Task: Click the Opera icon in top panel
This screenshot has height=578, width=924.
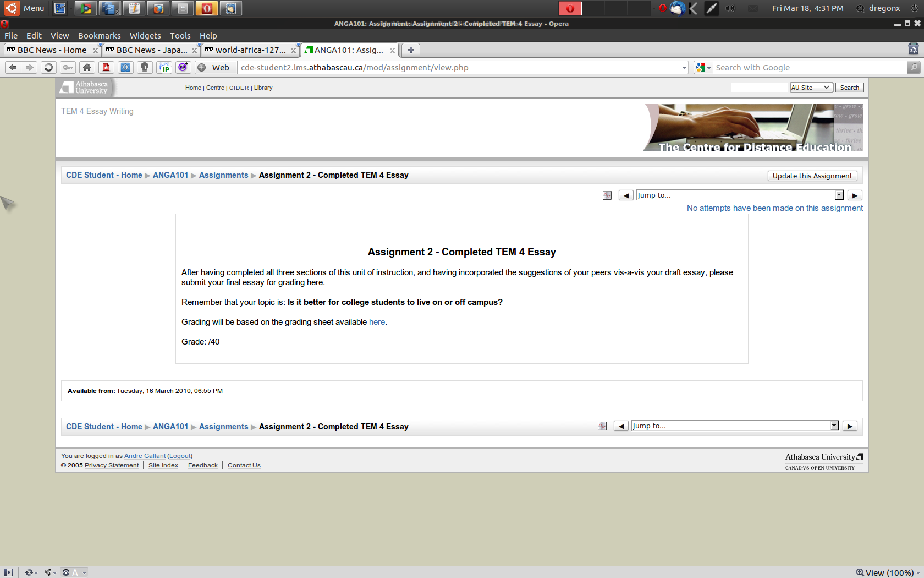Action: [x=207, y=8]
